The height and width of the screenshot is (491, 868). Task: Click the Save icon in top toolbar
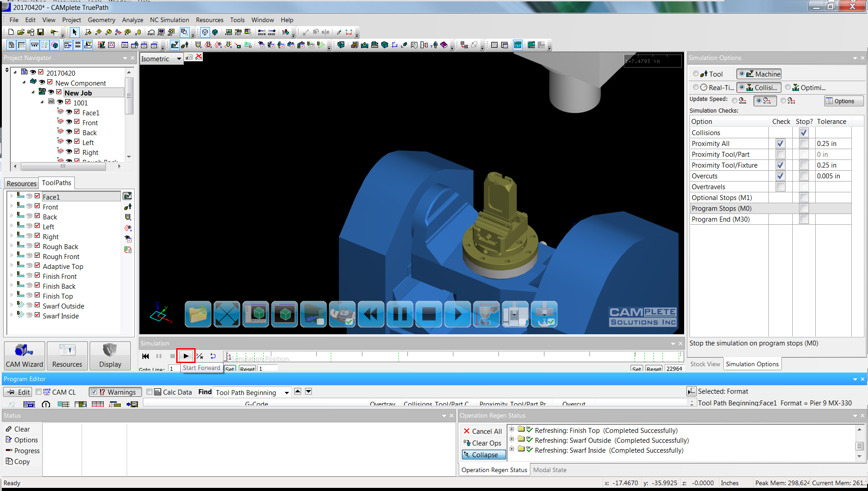(41, 32)
